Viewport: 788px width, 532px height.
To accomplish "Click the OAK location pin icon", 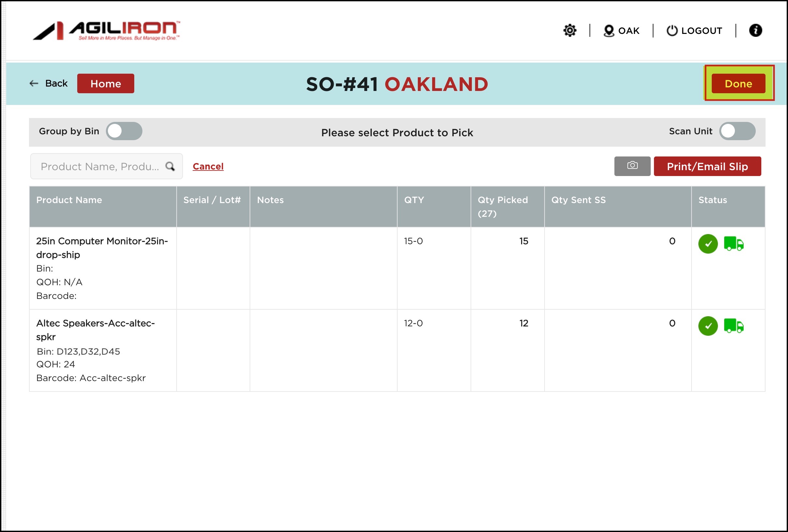I will [x=609, y=31].
